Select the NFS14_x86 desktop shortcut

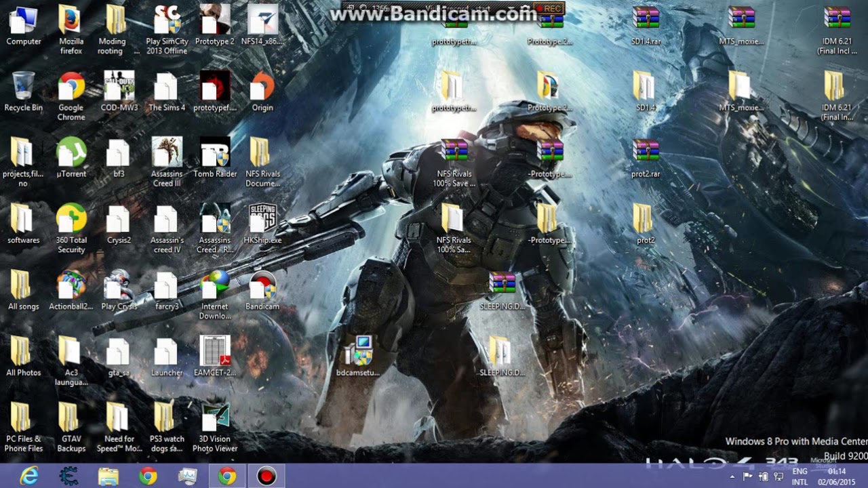(x=262, y=26)
